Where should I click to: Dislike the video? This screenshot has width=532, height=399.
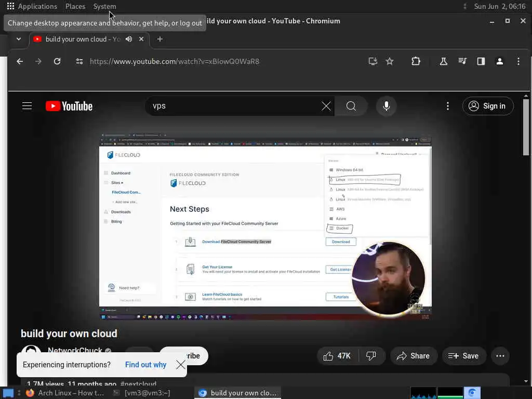coord(371,356)
